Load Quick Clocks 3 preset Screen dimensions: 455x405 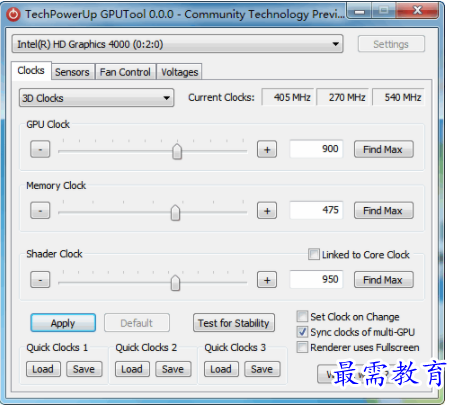(221, 369)
